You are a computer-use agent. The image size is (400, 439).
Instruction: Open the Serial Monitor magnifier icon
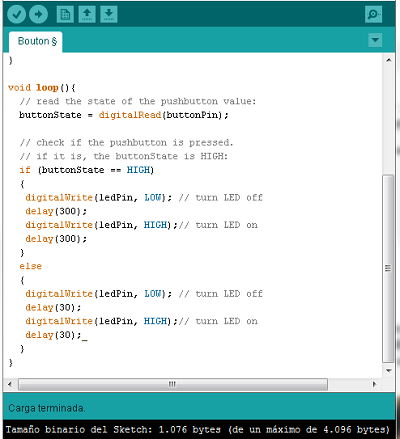click(x=373, y=14)
